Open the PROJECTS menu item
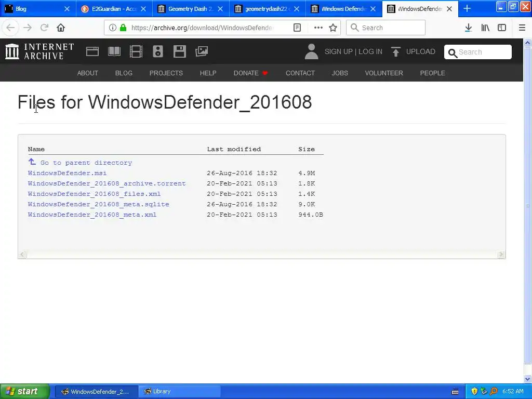The image size is (532, 399). (166, 73)
